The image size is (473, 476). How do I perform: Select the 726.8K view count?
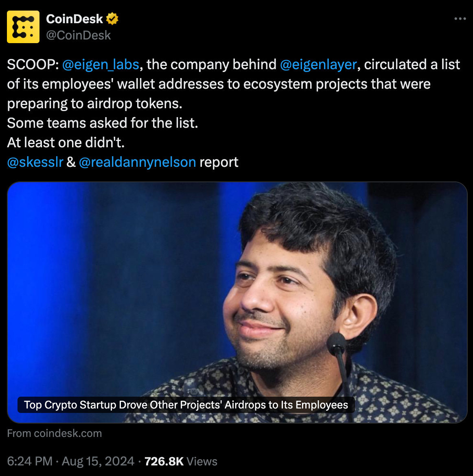click(x=164, y=461)
